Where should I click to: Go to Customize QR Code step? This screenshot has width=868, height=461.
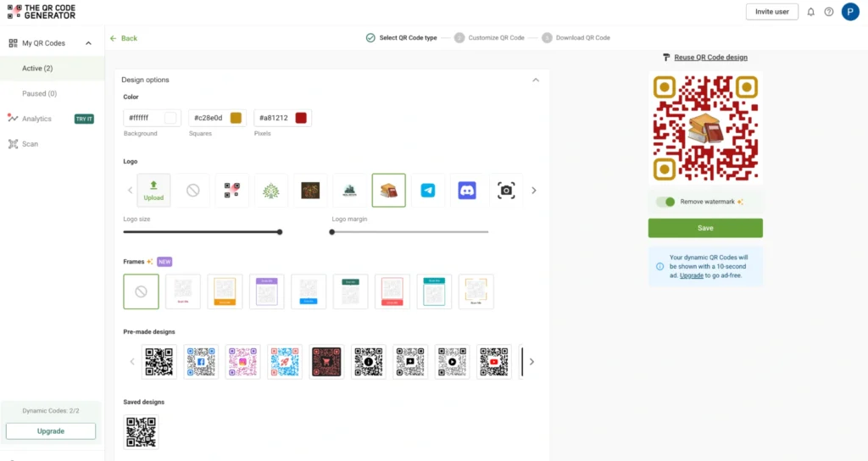489,37
